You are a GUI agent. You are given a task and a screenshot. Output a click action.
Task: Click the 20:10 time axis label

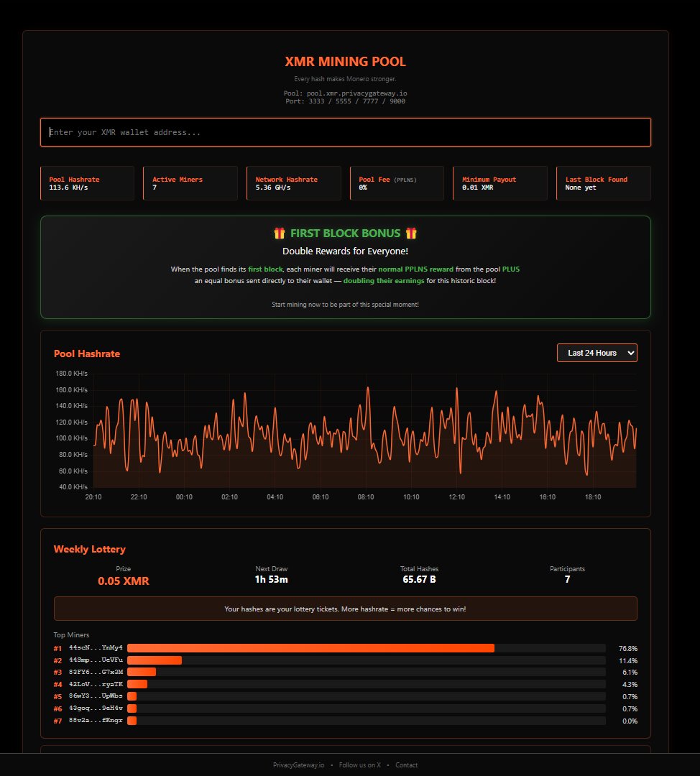click(93, 497)
